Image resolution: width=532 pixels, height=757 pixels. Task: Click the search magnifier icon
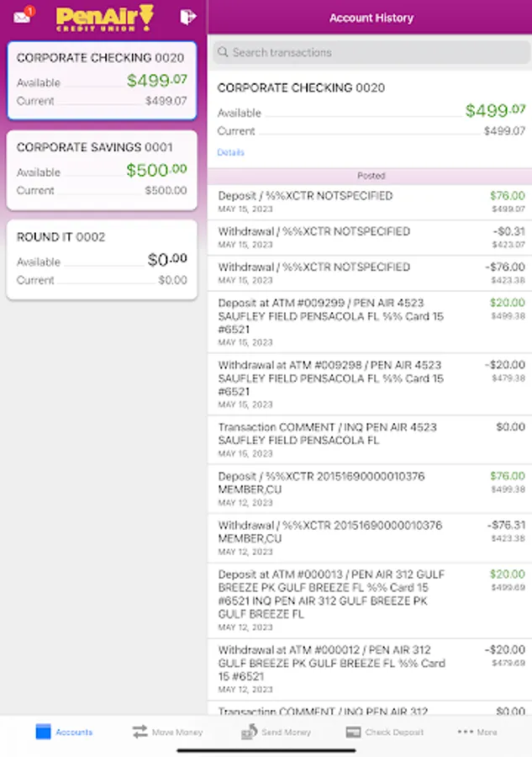223,52
